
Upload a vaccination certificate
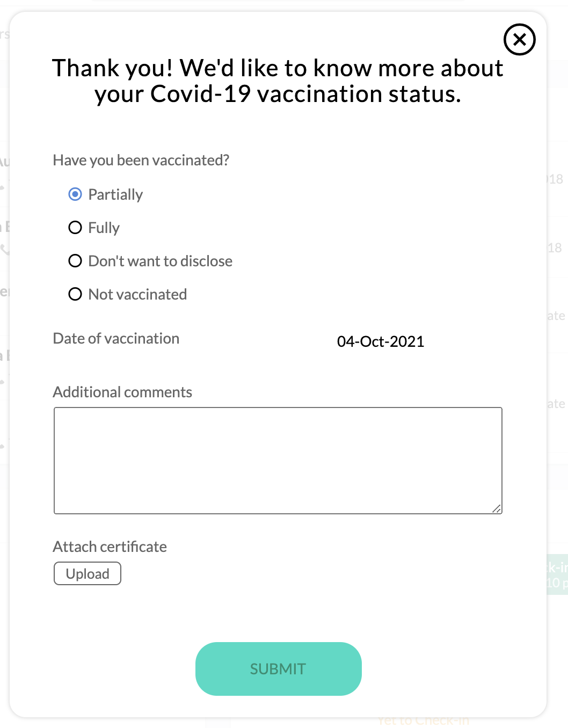(x=87, y=573)
